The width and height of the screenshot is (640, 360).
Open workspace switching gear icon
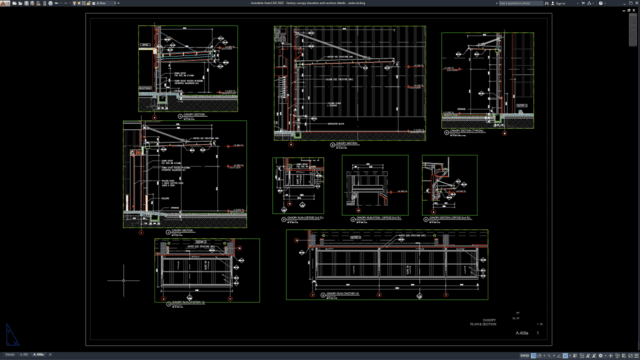[600, 356]
